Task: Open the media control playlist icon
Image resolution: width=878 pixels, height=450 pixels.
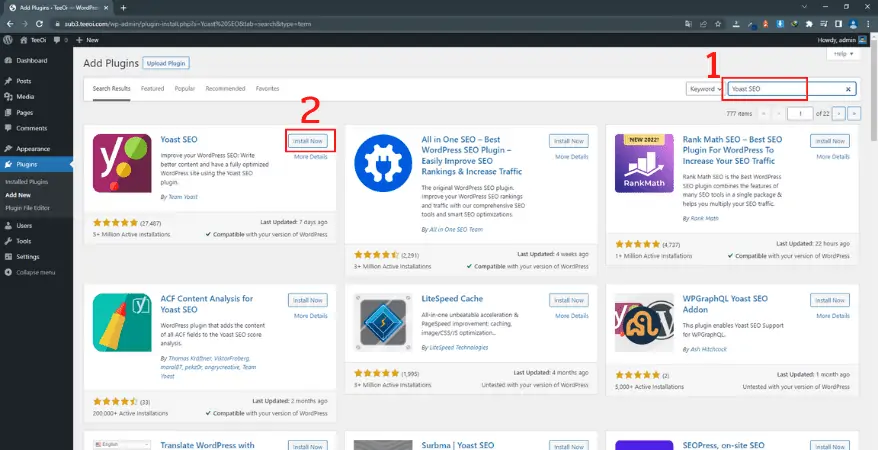Action: point(824,24)
